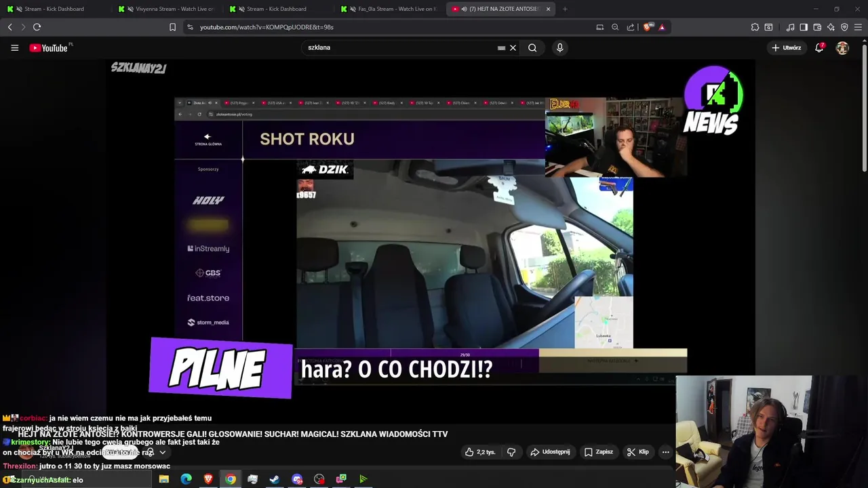The image size is (868, 488).
Task: Switch to the Vivyenna Stream tab
Action: pyautogui.click(x=167, y=9)
